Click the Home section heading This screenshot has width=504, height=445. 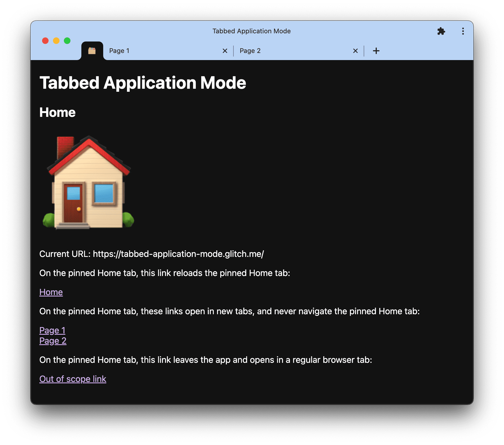(x=57, y=112)
